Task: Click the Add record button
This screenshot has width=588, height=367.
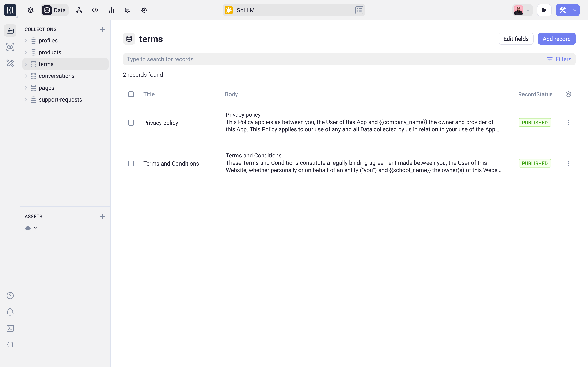Action: [556, 39]
